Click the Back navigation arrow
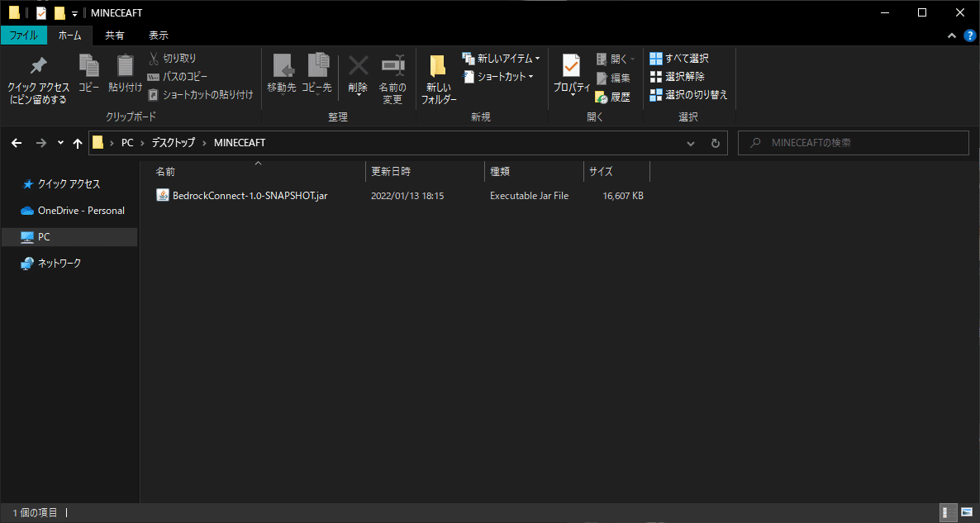Image resolution: width=980 pixels, height=523 pixels. tap(17, 143)
